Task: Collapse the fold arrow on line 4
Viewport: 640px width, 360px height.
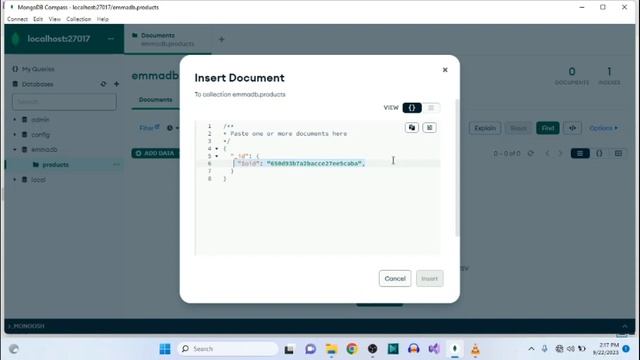Action: tap(217, 149)
